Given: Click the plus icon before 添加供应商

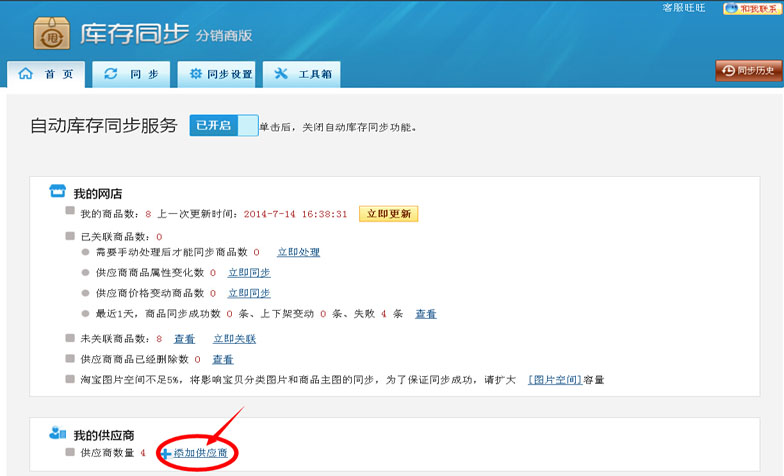Looking at the screenshot, I should tap(166, 454).
